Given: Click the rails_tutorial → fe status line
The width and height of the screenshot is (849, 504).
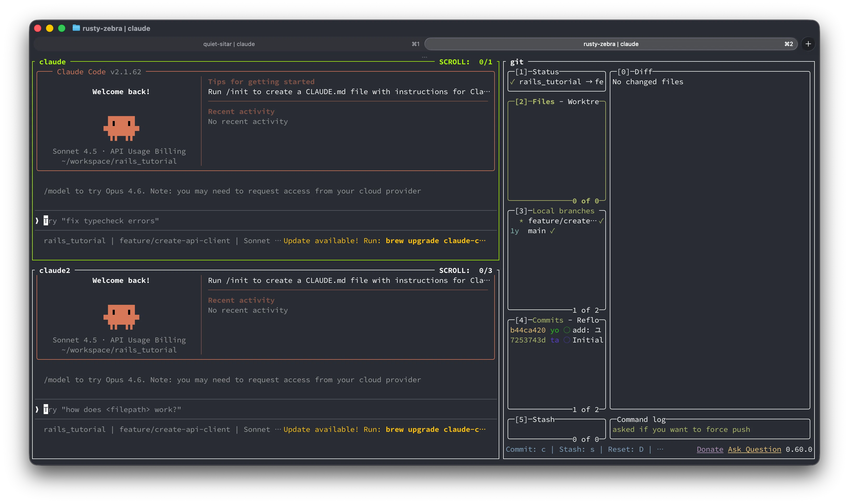Looking at the screenshot, I should point(557,82).
